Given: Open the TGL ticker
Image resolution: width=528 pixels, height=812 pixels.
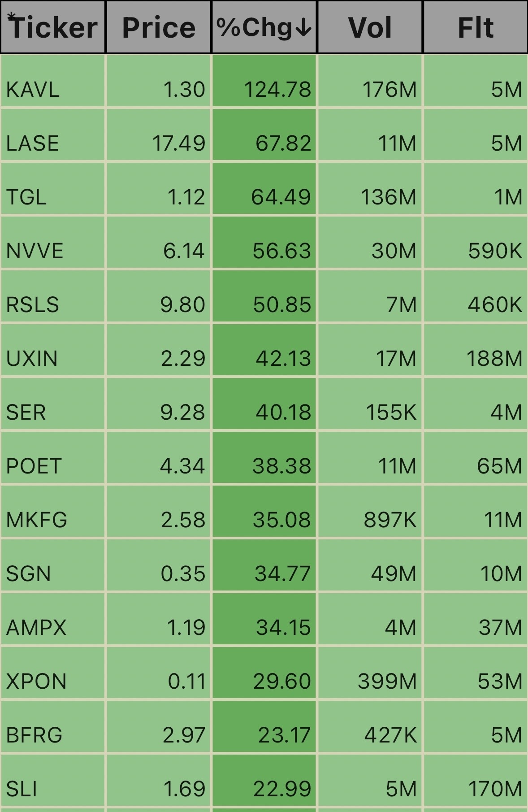Looking at the screenshot, I should tap(26, 197).
